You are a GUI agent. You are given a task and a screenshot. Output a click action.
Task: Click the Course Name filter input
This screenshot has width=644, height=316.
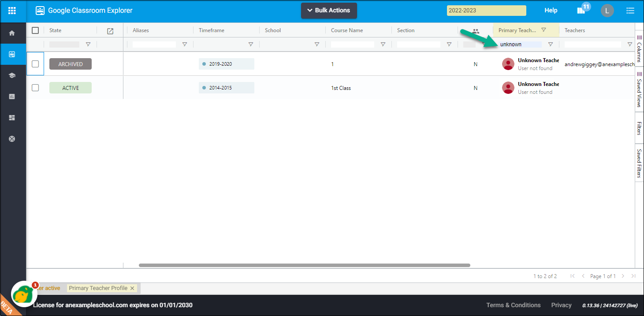coord(353,45)
